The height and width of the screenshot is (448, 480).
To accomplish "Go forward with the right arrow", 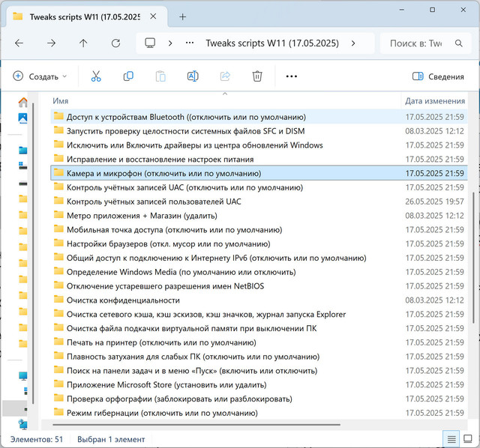I will click(51, 43).
